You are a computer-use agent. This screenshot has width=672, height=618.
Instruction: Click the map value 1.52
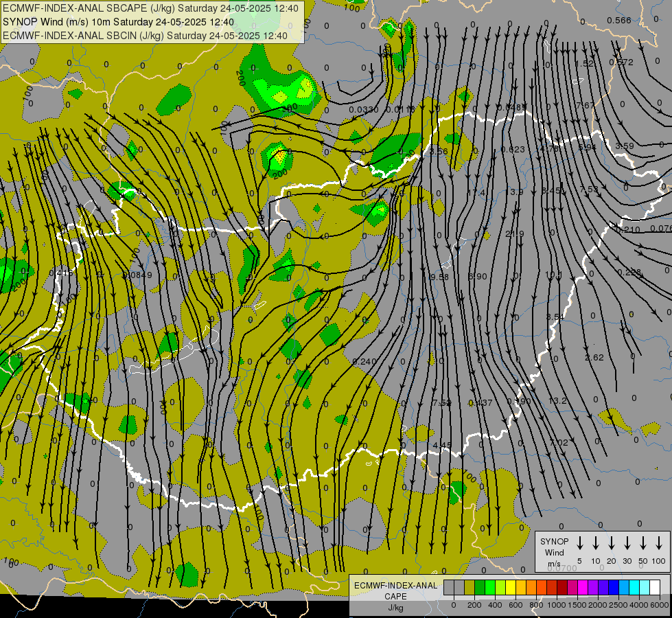[585, 64]
